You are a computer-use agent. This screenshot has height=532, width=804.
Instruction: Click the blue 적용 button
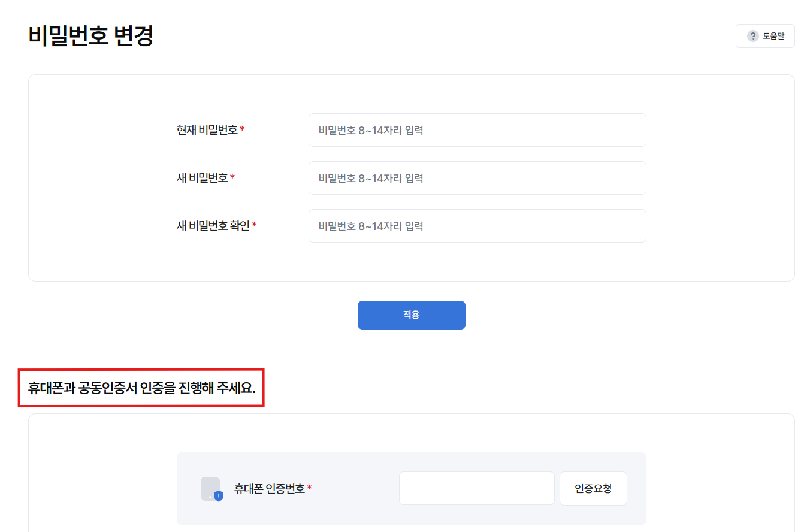click(411, 315)
